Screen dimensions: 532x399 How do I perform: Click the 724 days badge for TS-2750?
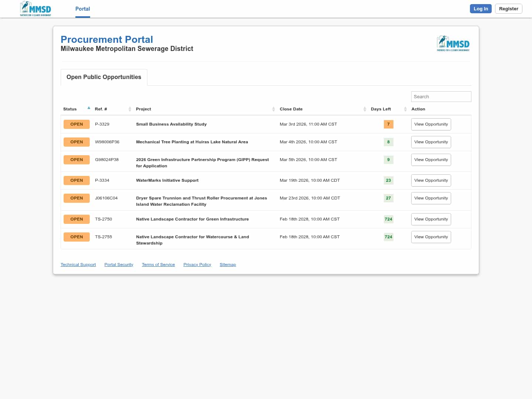(x=388, y=219)
